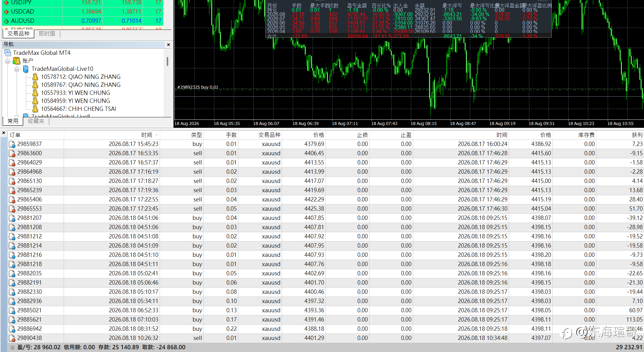Select the 交易品种 tab
Viewport: 644px width, 352px height.
tap(18, 34)
